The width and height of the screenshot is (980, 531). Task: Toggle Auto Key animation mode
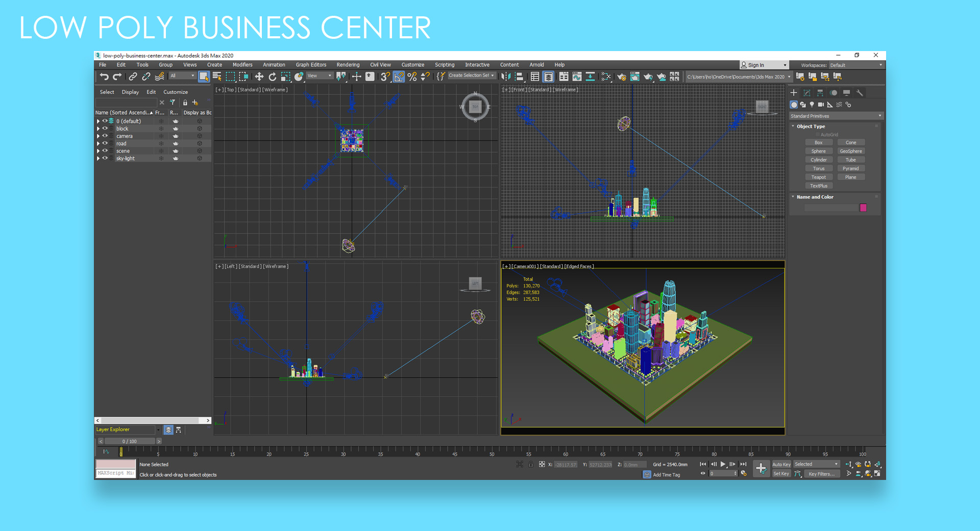(781, 465)
